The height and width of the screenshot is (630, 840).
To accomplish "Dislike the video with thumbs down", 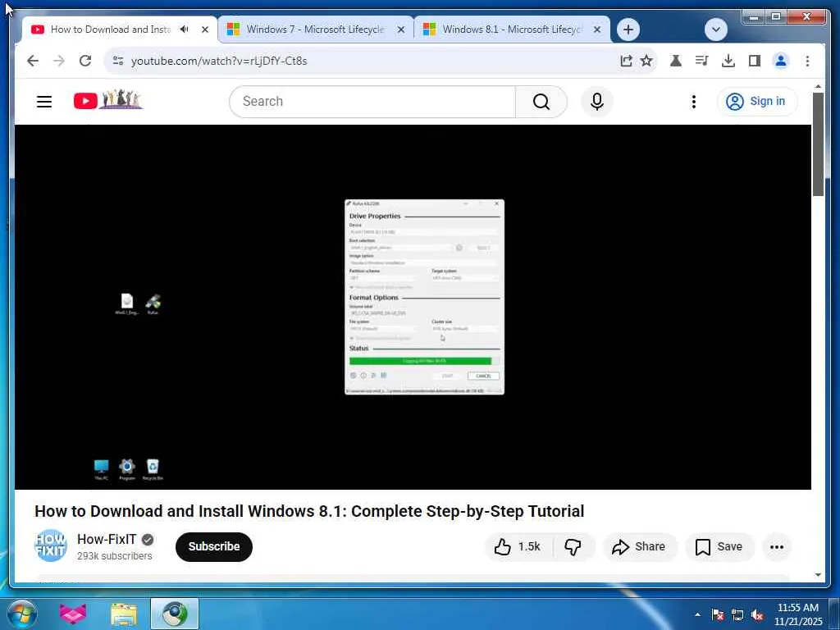I will pyautogui.click(x=573, y=546).
